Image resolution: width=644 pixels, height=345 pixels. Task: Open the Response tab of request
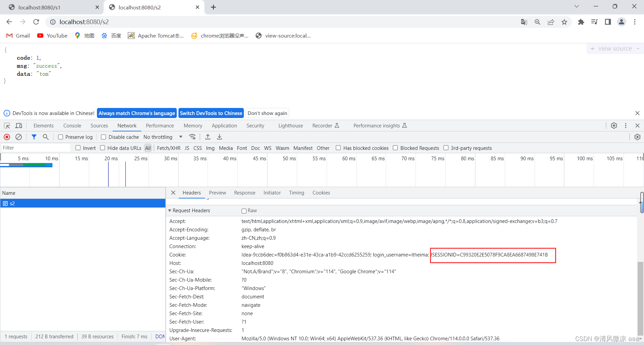click(245, 192)
